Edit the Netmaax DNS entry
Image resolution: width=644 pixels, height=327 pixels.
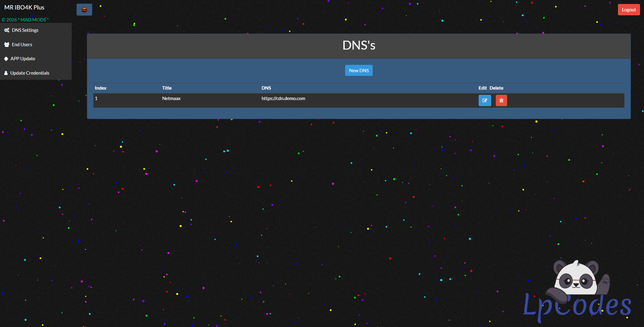click(484, 100)
